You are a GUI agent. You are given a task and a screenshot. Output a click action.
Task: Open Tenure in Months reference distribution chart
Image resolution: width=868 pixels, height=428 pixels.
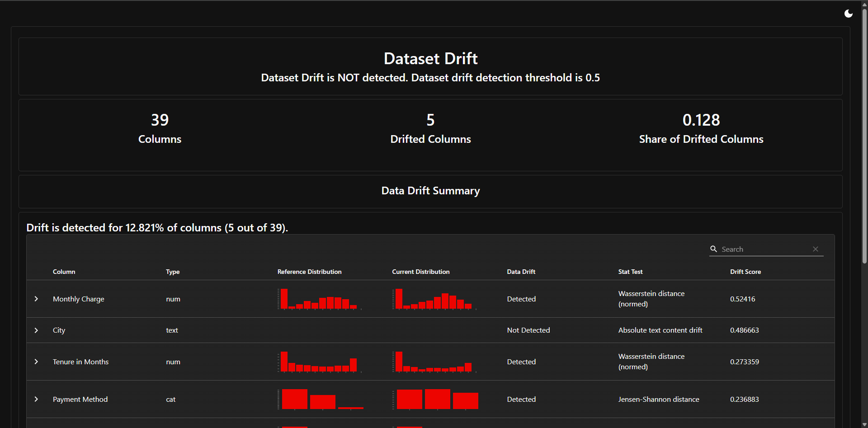(x=320, y=362)
